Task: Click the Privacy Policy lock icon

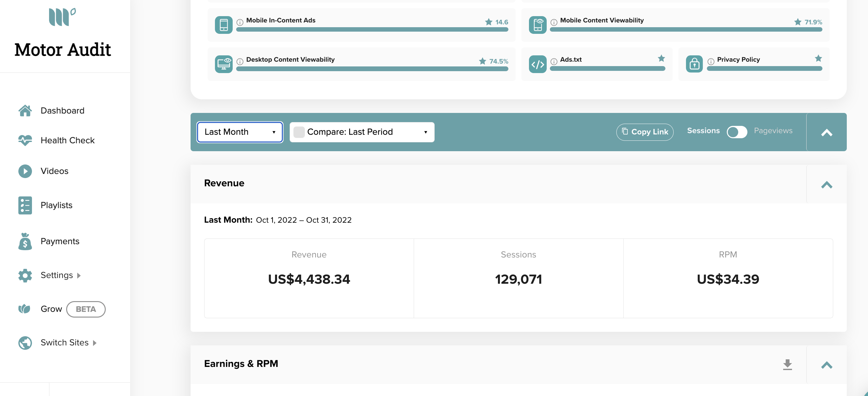Action: click(x=695, y=64)
